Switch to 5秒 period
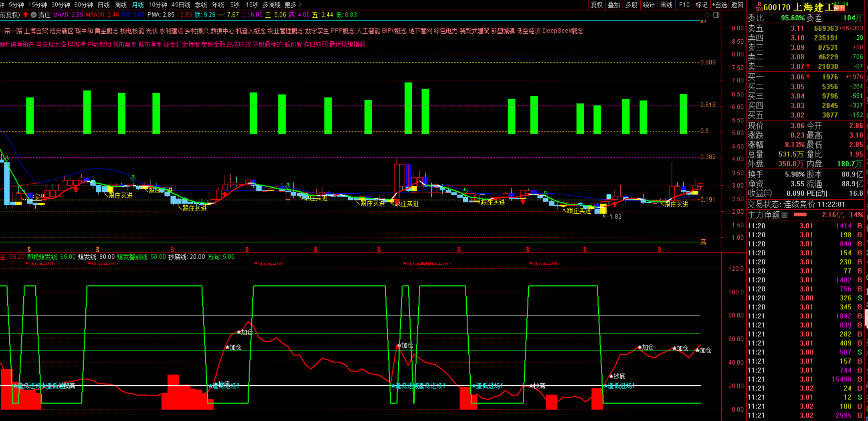 pos(235,5)
